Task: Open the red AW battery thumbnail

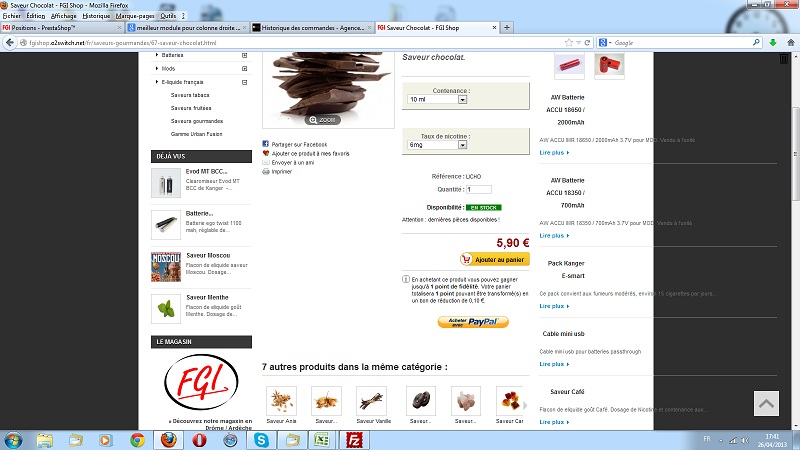Action: coord(569,65)
